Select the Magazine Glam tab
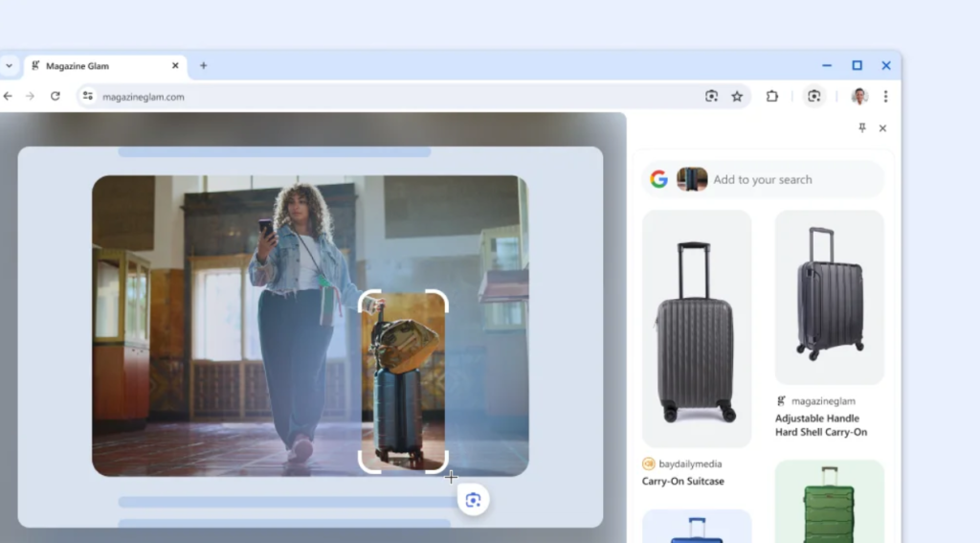980x543 pixels. click(x=103, y=66)
